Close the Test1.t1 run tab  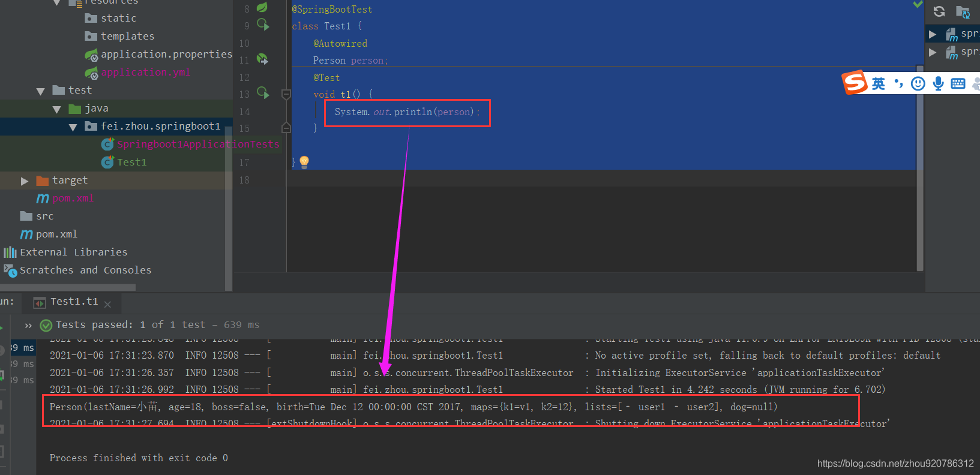point(107,304)
